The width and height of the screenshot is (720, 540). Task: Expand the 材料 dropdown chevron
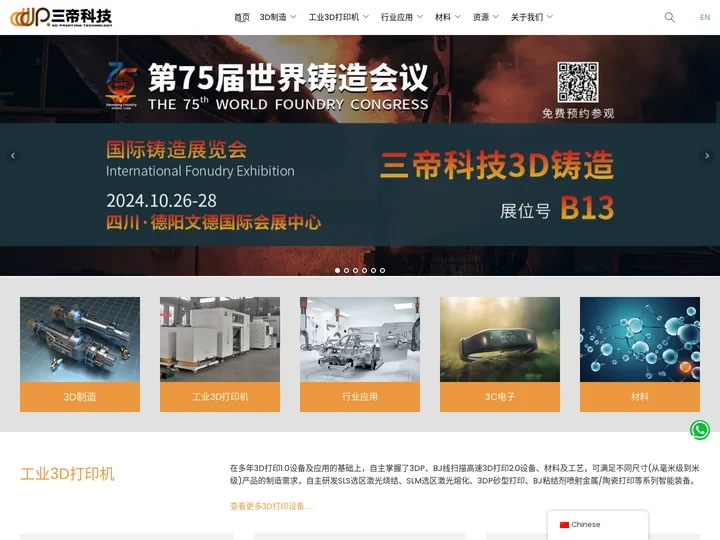click(x=458, y=17)
